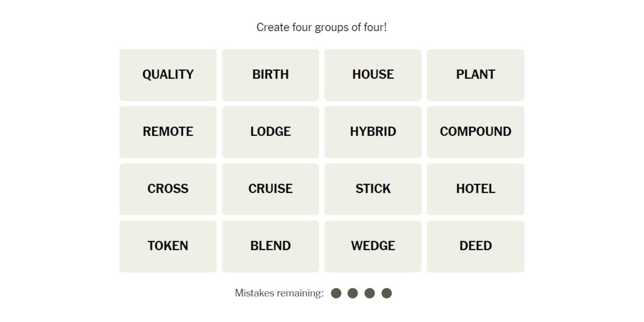
Task: Pick the BIRTH tile
Action: (x=270, y=75)
